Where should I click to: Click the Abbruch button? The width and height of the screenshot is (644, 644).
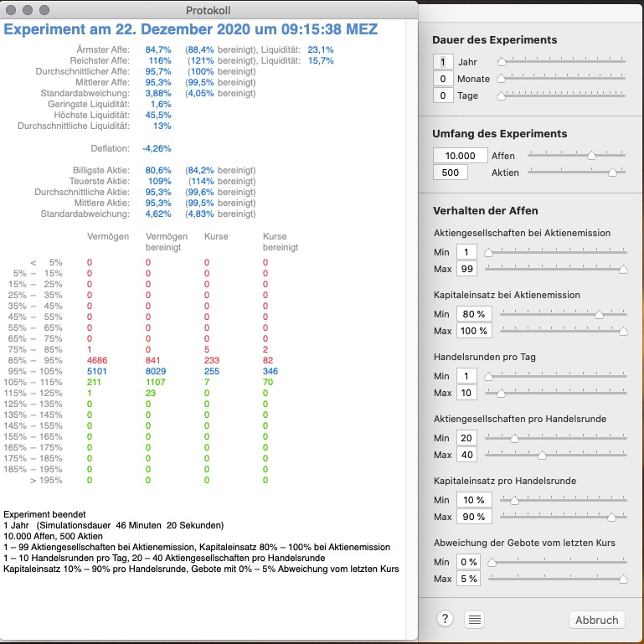[596, 620]
